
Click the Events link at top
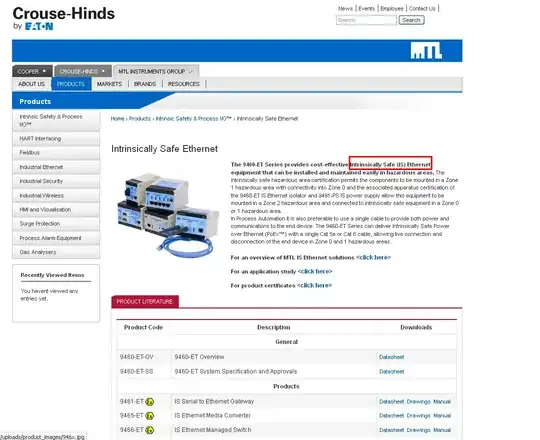point(366,8)
